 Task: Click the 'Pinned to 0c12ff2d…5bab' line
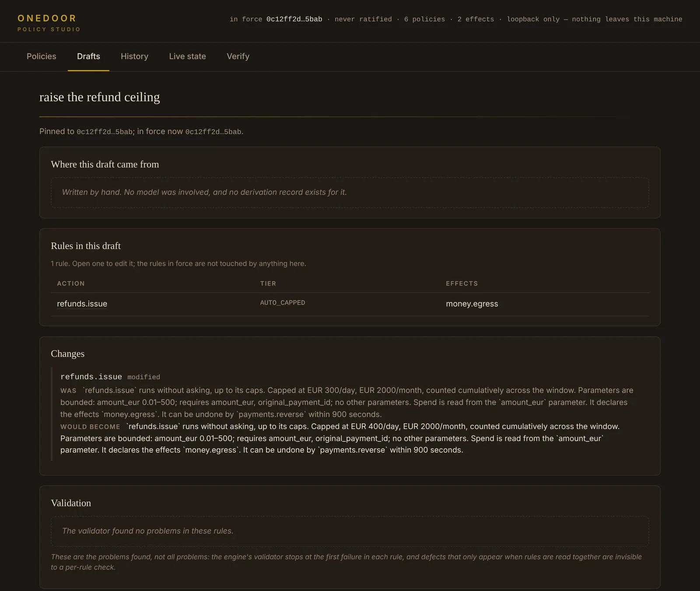click(x=141, y=131)
